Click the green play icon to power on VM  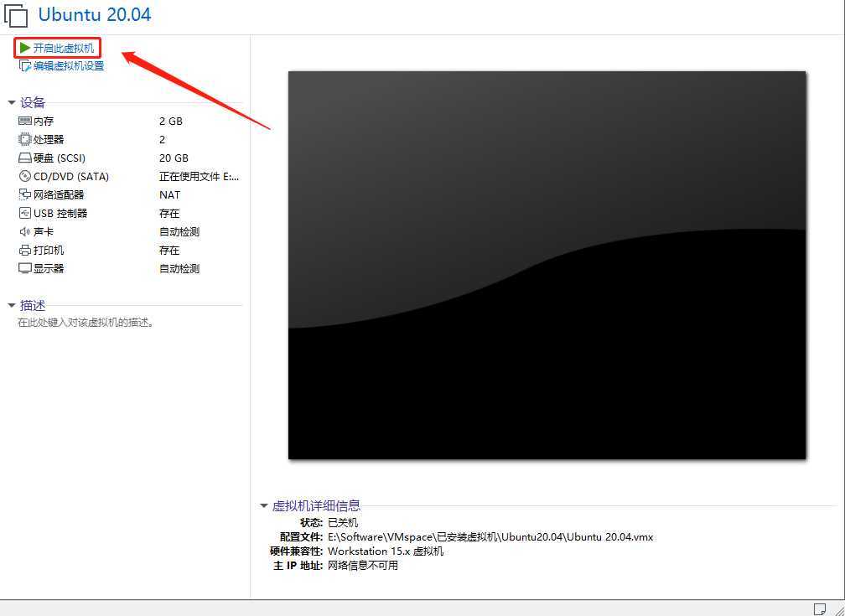coord(25,48)
